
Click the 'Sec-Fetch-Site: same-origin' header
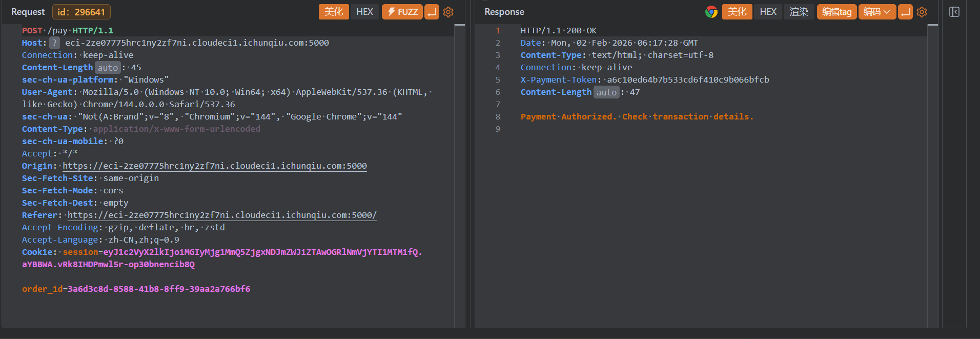coord(90,178)
